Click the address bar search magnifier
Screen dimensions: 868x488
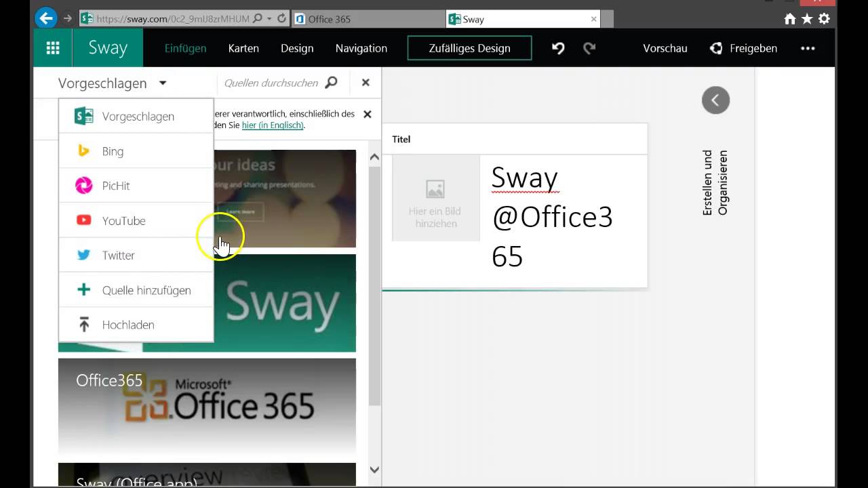[x=258, y=19]
